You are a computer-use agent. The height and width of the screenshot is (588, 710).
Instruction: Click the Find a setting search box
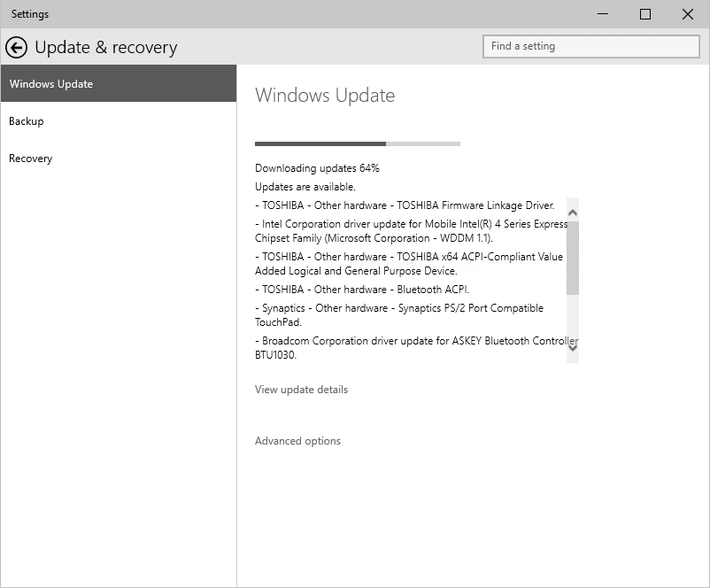[591, 46]
